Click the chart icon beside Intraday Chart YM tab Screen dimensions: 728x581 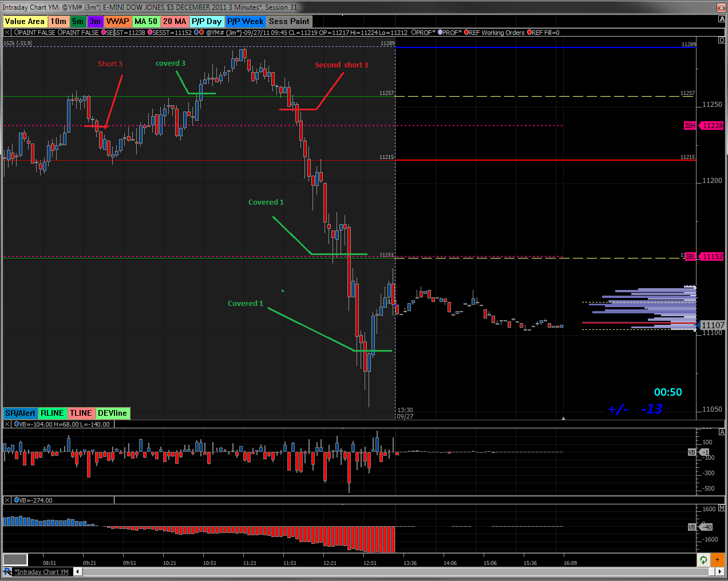click(x=7, y=572)
